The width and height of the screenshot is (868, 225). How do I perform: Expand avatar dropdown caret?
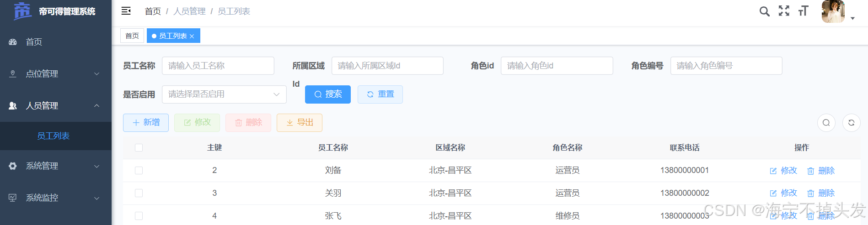852,18
